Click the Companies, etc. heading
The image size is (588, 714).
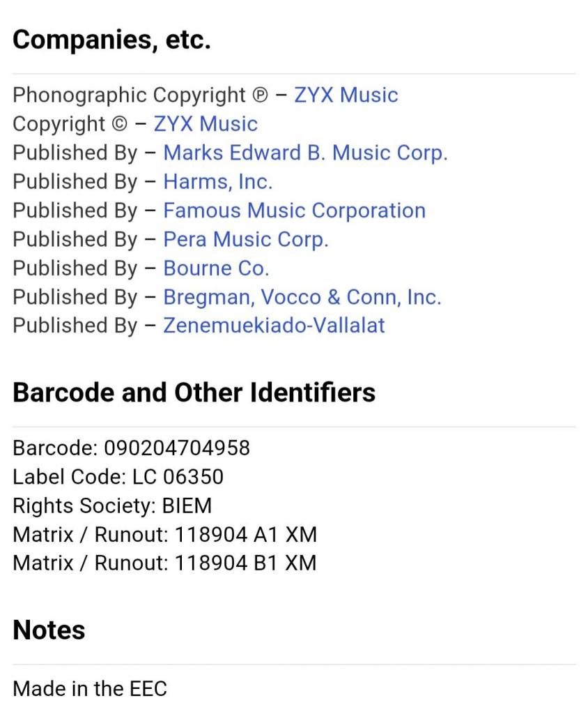[111, 40]
